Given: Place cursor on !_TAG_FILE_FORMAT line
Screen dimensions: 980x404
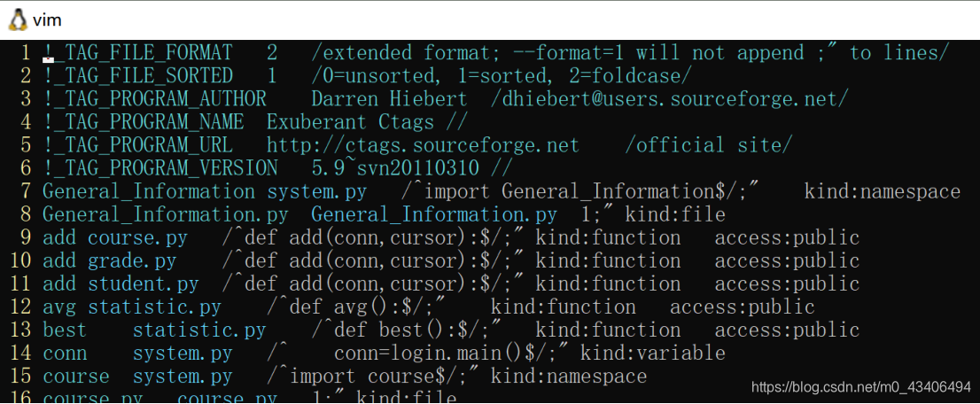Looking at the screenshot, I should pyautogui.click(x=496, y=52).
